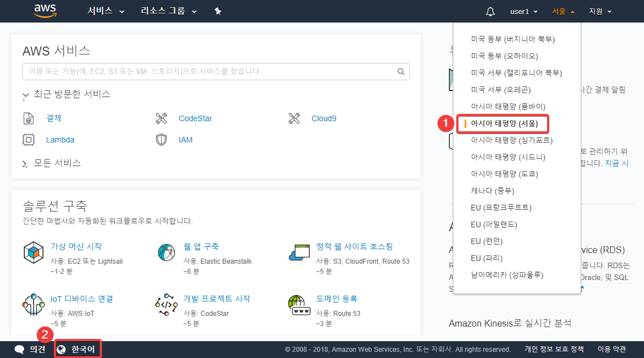The height and width of the screenshot is (358, 644).
Task: Open the Lambda service link
Action: point(60,140)
